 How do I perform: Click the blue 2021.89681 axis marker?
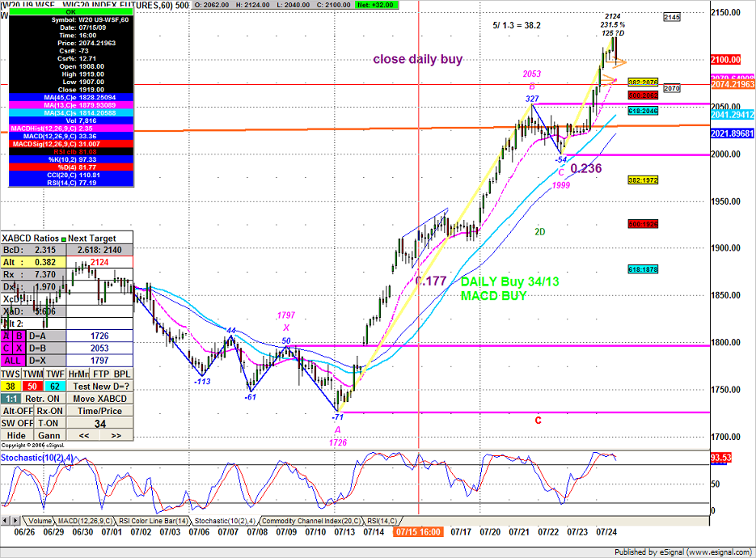pos(733,133)
